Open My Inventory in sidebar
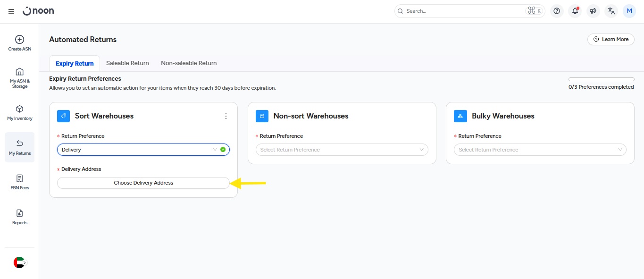The height and width of the screenshot is (279, 644). pyautogui.click(x=20, y=113)
